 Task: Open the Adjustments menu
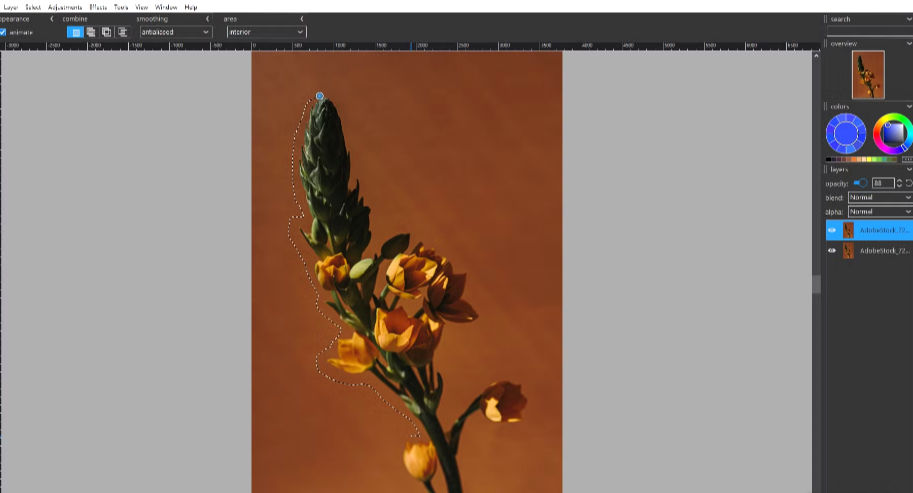[x=65, y=7]
